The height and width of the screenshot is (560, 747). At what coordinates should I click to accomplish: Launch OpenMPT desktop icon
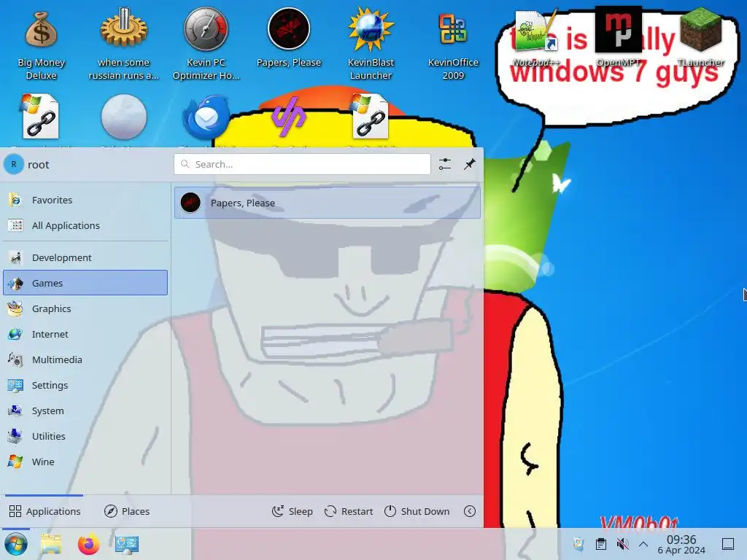(618, 29)
